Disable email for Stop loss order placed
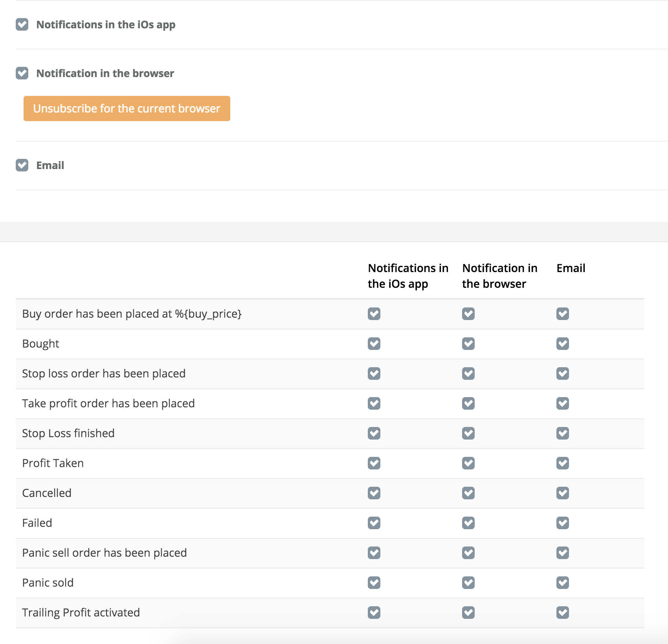Screen dimensions: 668x644 pos(563,374)
